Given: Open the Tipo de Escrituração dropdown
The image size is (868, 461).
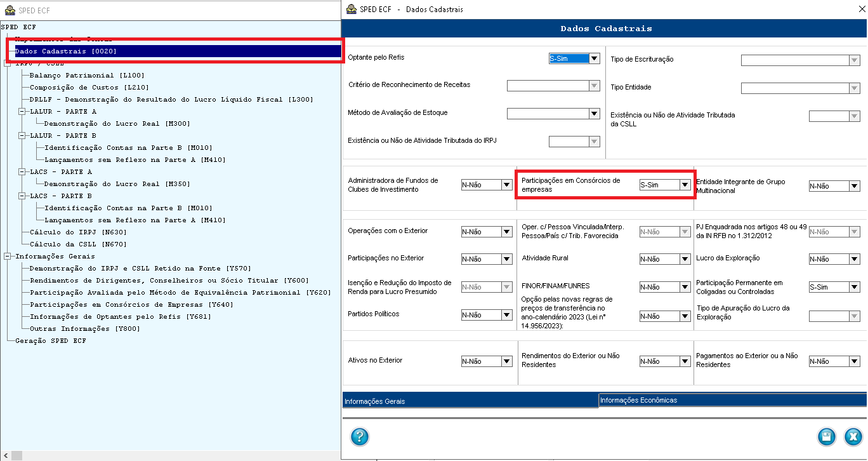Looking at the screenshot, I should point(854,60).
